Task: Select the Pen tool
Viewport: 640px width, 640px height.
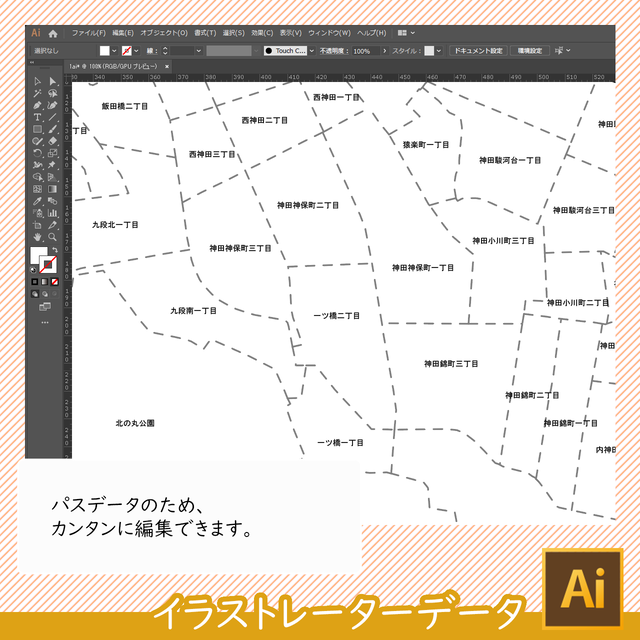Action: point(37,105)
